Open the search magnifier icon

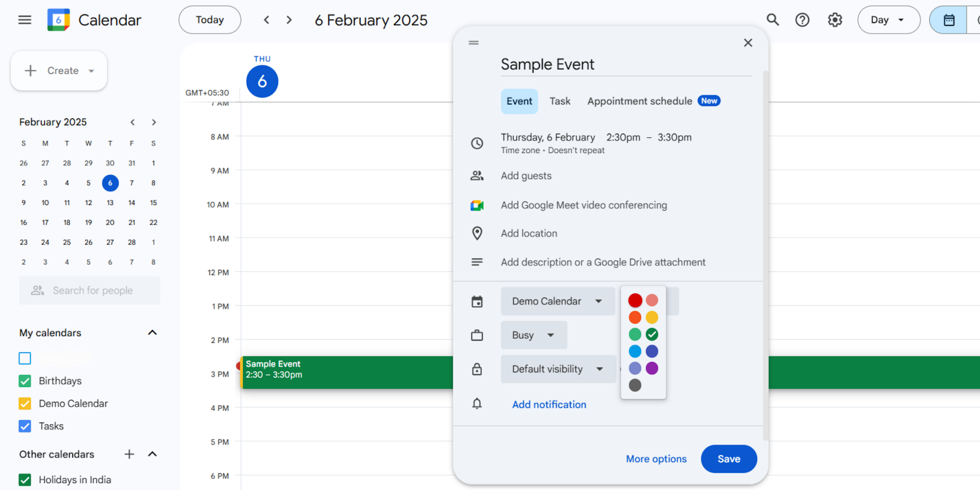[773, 20]
